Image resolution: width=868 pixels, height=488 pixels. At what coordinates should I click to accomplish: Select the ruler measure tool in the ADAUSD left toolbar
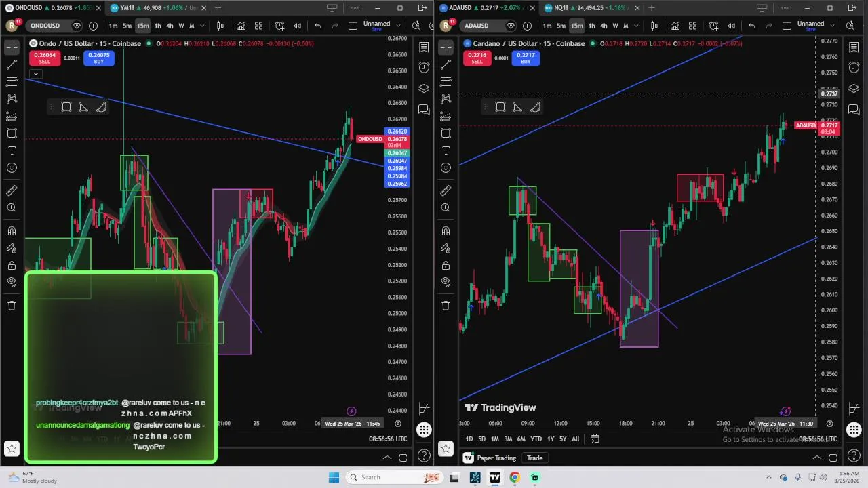tap(446, 191)
